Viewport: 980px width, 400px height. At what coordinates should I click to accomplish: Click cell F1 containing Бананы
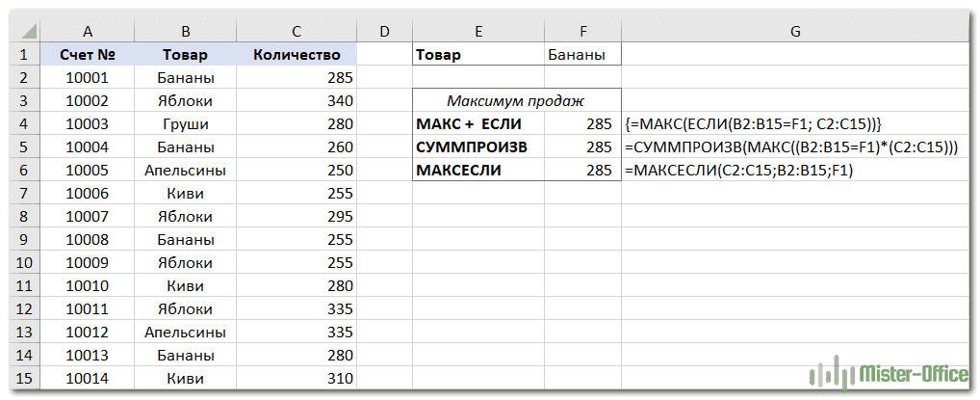click(x=582, y=55)
